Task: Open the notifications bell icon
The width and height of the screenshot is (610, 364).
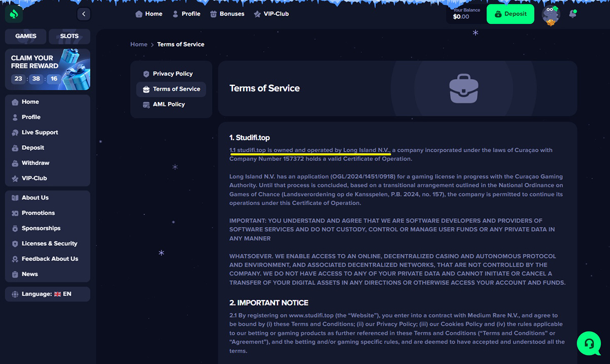Action: [x=572, y=14]
